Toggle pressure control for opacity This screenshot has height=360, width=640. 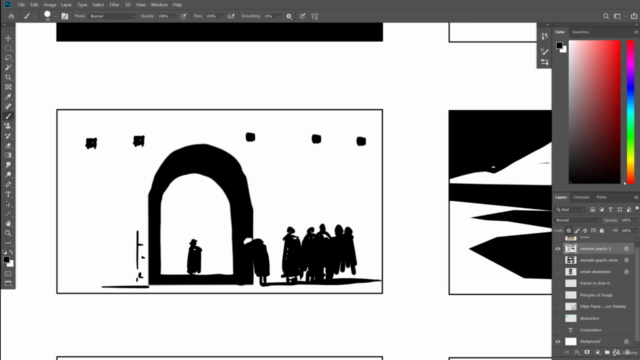click(x=183, y=16)
